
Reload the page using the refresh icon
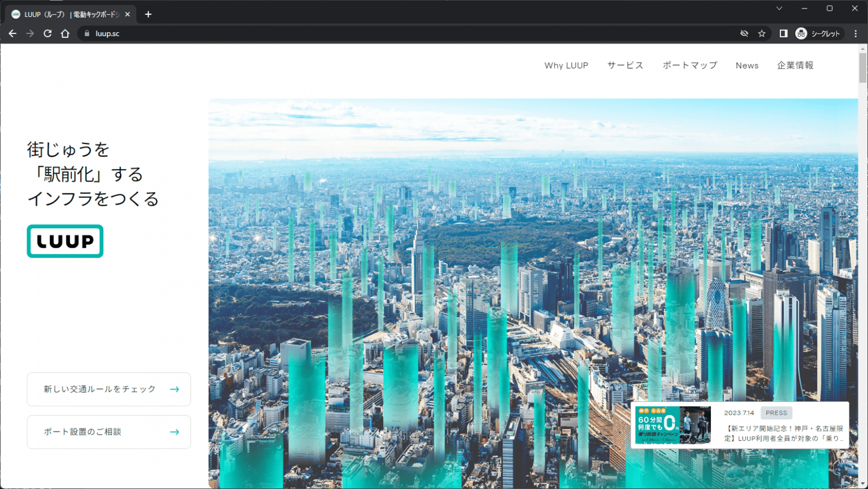[47, 33]
